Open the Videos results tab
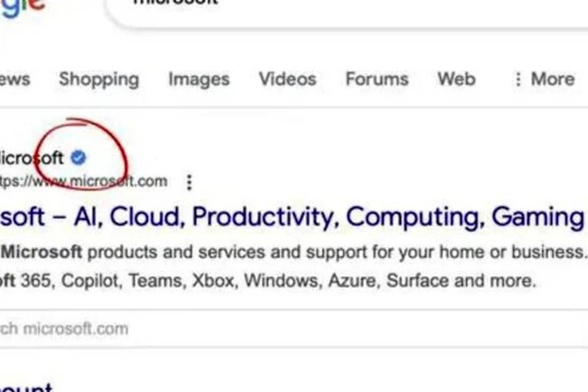This screenshot has height=392, width=588. point(288,79)
